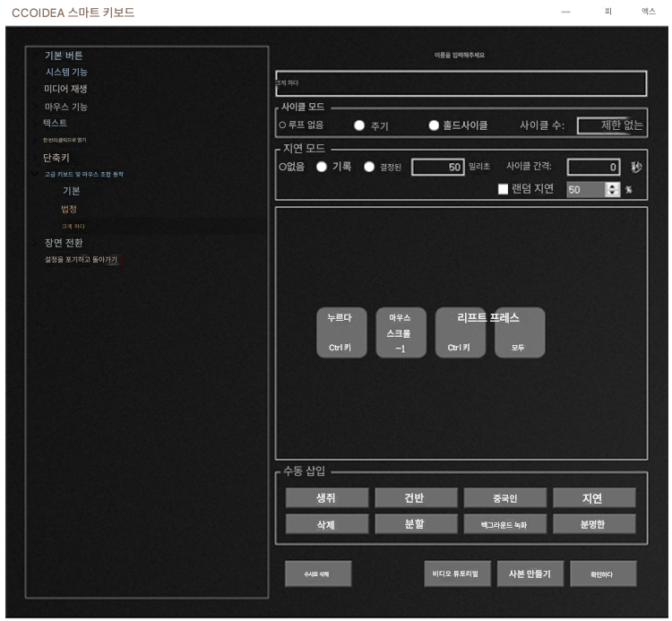Screen dimensions: 672x621
Task: Click the '리프트 Ctrl 키' action block
Action: click(460, 332)
